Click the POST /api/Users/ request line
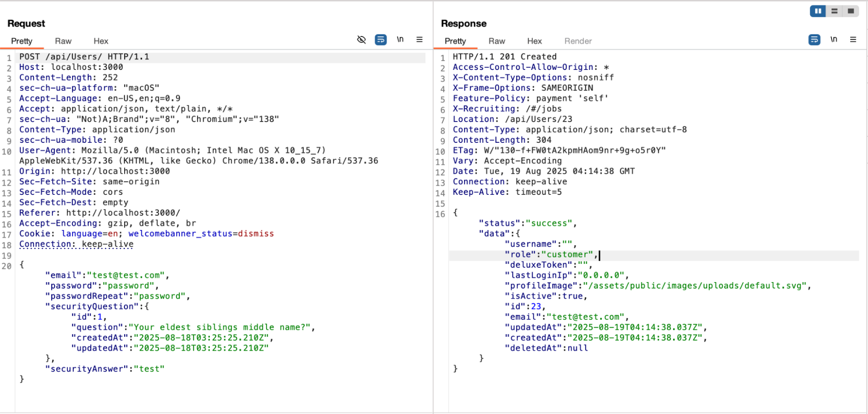This screenshot has width=868, height=414. (84, 57)
